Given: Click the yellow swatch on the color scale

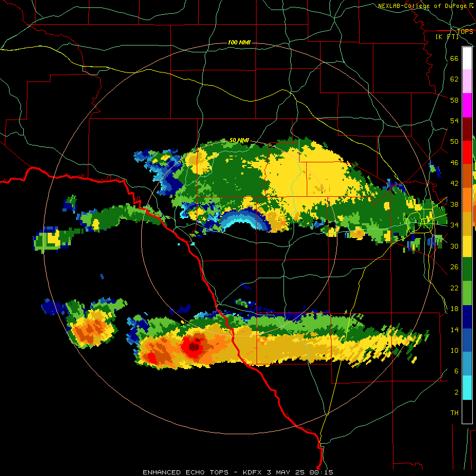Looking at the screenshot, I should (467, 246).
